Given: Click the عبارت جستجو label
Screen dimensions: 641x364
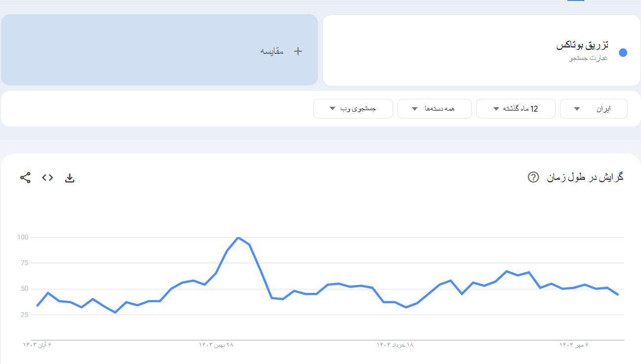Looking at the screenshot, I should (587, 58).
